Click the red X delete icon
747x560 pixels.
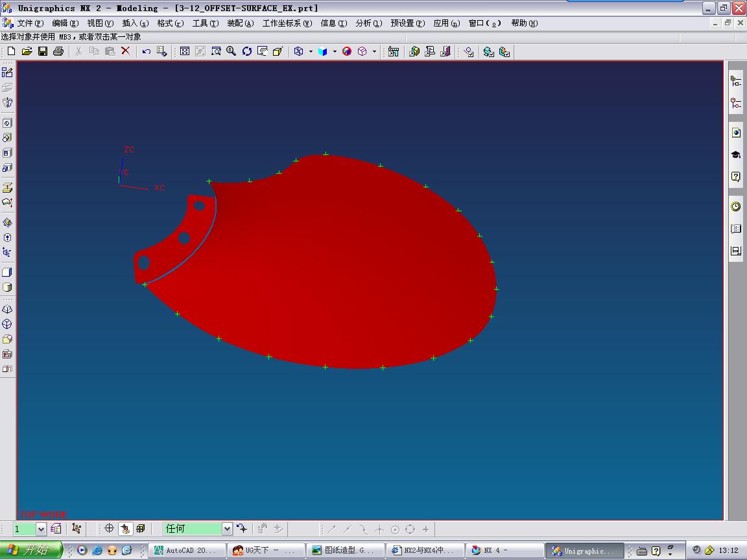point(125,51)
